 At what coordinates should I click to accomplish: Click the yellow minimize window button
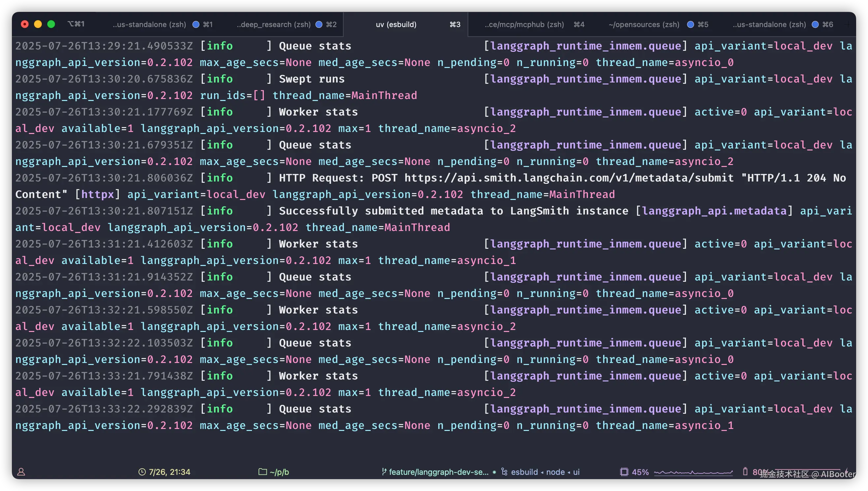coord(38,24)
